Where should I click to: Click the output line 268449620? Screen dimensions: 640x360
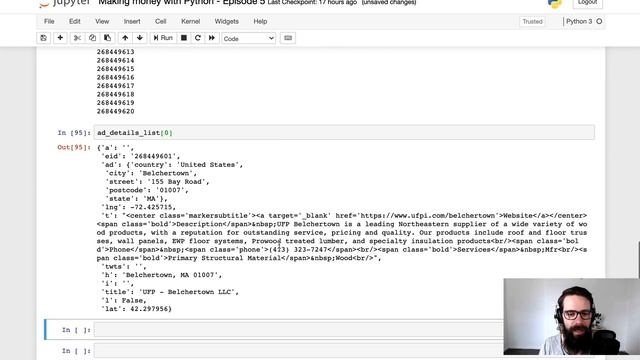116,111
